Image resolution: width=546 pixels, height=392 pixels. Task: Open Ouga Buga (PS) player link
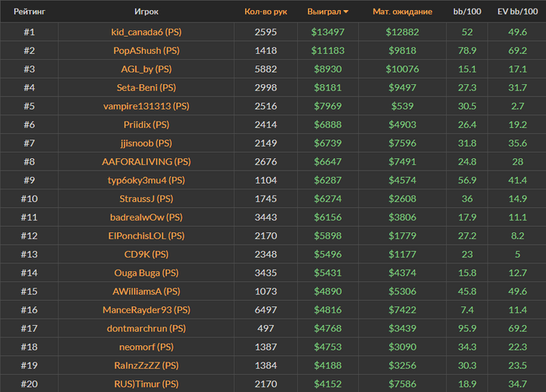coord(146,273)
